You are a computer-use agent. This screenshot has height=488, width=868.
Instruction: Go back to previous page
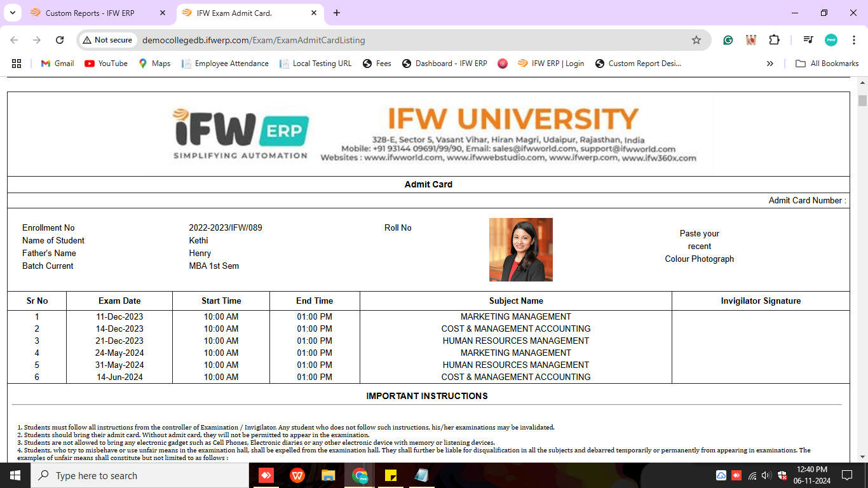coord(14,40)
